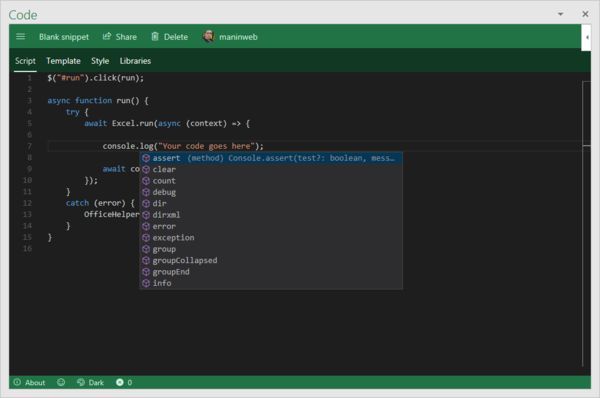Click the Blank snippet title
600x398 pixels.
click(x=64, y=37)
